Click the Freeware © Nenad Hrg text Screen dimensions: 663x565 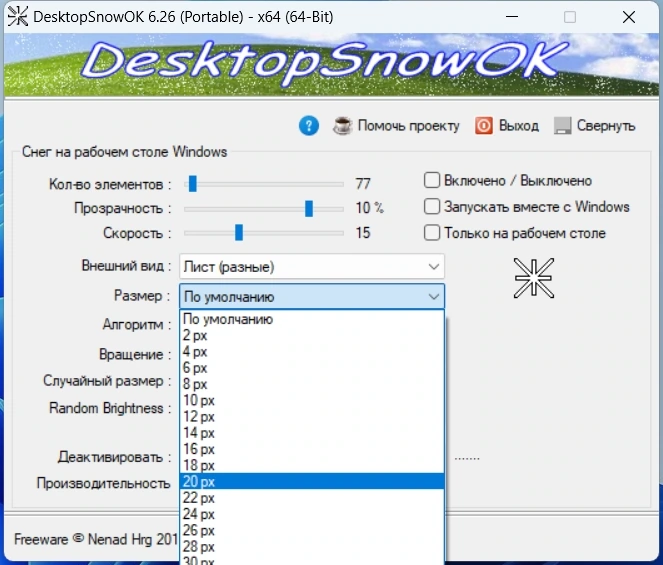point(96,539)
